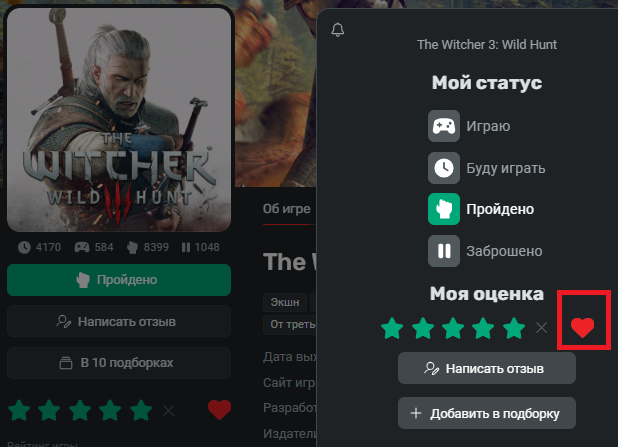
Task: Set first star in Моя оценка
Action: 392,328
